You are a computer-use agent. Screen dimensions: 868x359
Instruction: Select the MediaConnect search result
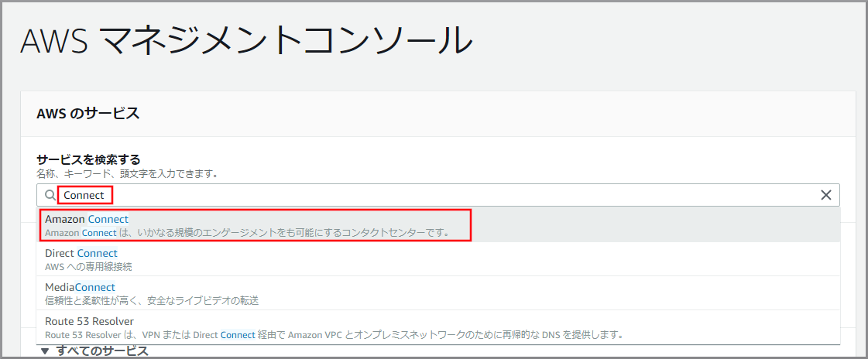click(438, 294)
